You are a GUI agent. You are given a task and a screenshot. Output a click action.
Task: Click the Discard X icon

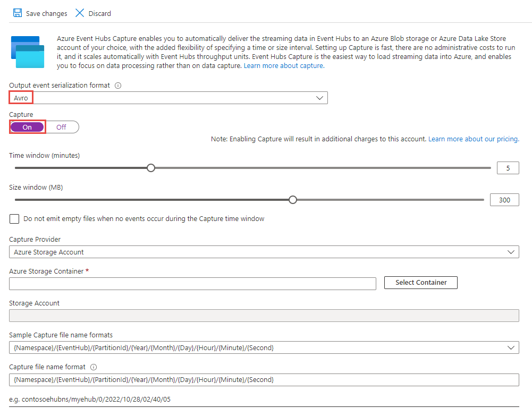click(80, 13)
